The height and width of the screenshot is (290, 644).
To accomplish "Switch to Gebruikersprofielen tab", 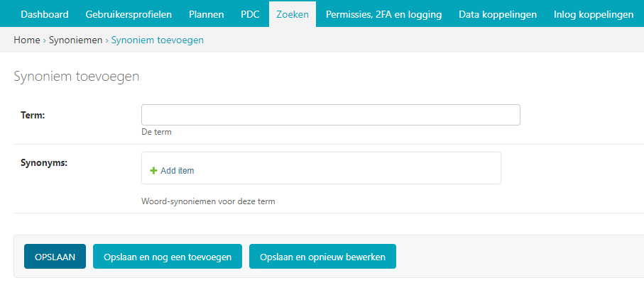I will click(129, 14).
